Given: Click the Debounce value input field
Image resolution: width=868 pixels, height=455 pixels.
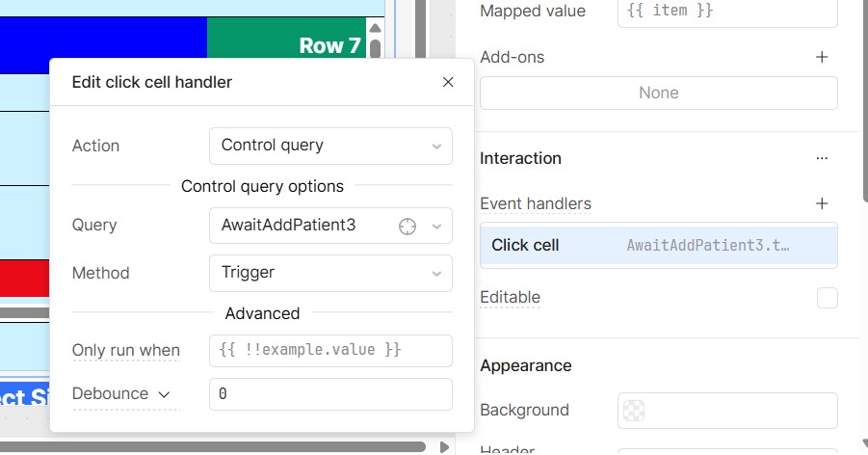Looking at the screenshot, I should tap(329, 394).
